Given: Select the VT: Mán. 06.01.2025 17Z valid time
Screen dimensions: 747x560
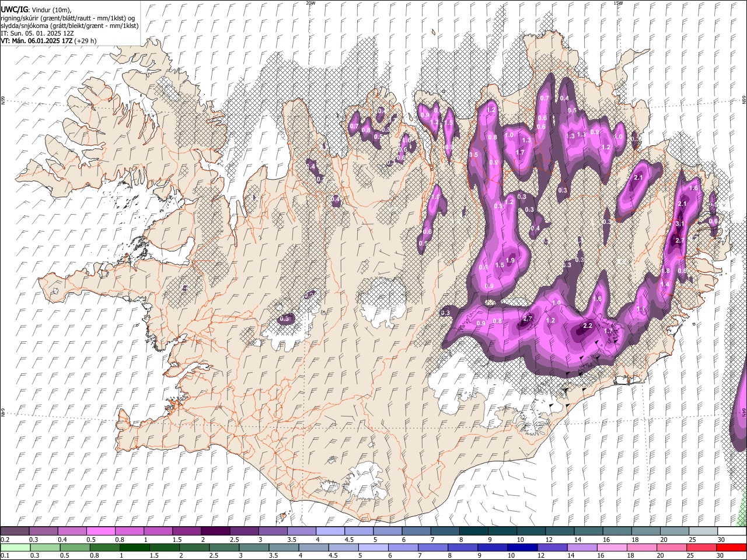Looking at the screenshot, I should (37, 41).
